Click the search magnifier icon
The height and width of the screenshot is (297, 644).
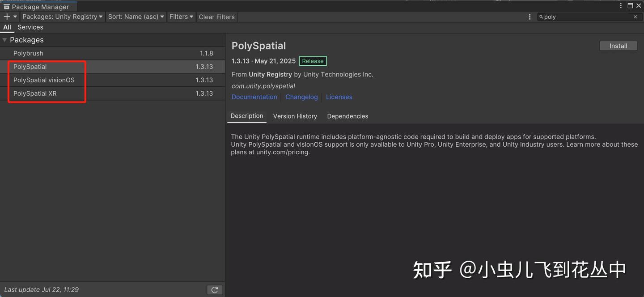(x=541, y=17)
